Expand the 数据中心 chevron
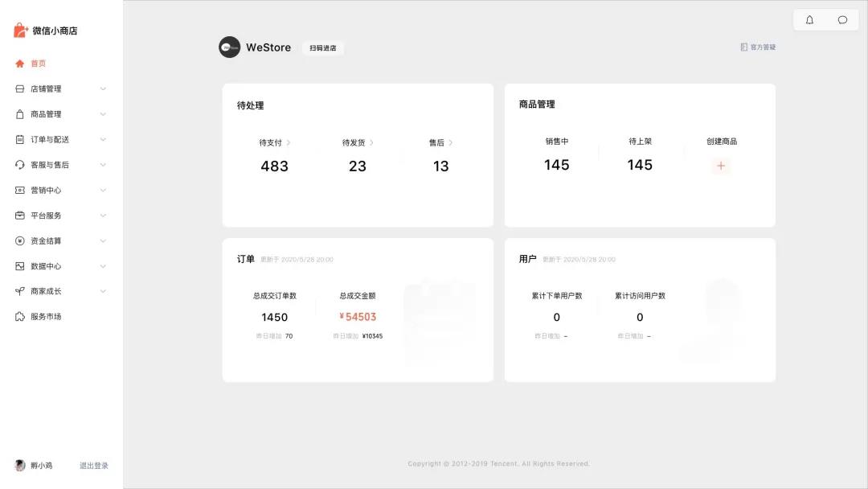868x489 pixels. (103, 266)
